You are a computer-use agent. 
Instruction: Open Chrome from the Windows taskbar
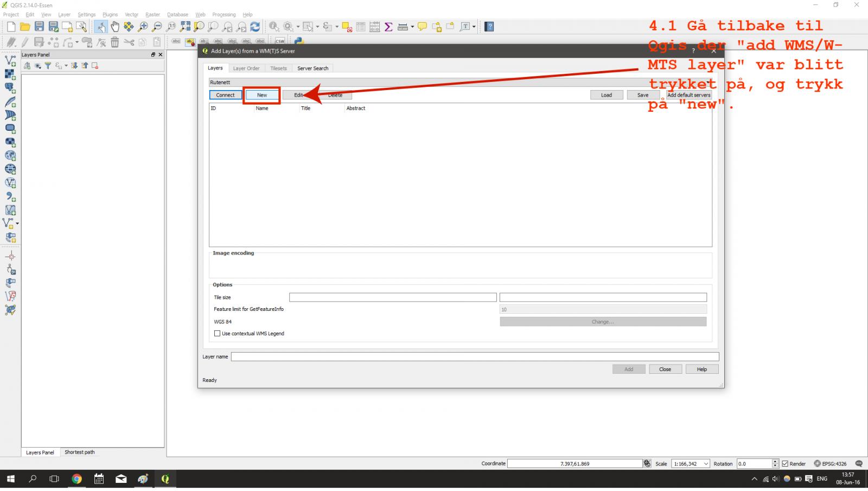coord(76,479)
